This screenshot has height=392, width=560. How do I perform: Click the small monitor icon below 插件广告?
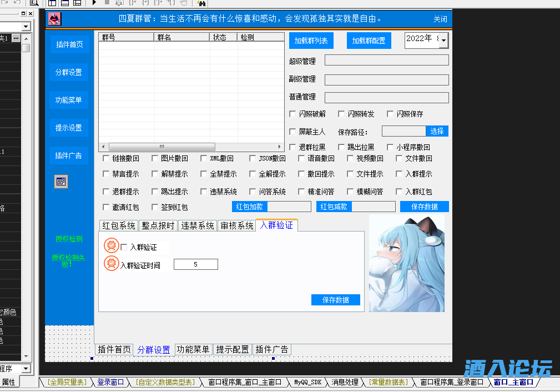(x=61, y=182)
